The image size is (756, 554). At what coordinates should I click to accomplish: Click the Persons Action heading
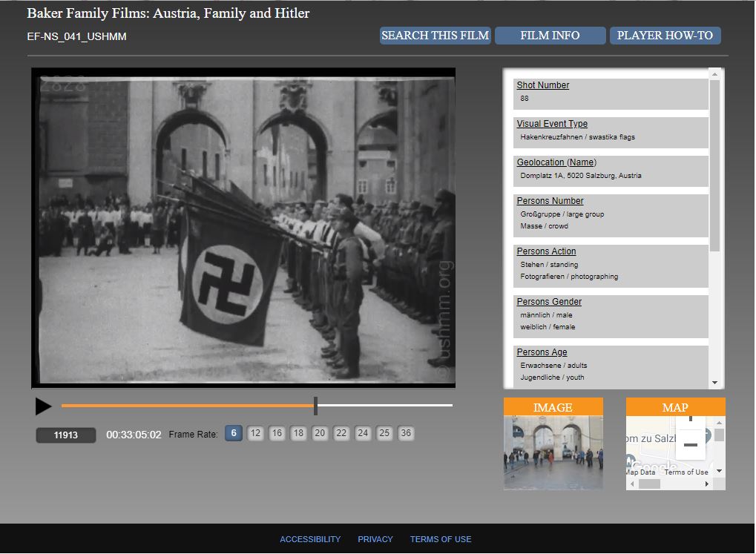point(546,251)
